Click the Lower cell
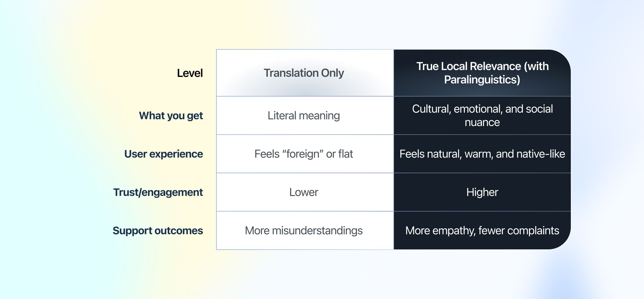This screenshot has height=299, width=644. (x=304, y=192)
